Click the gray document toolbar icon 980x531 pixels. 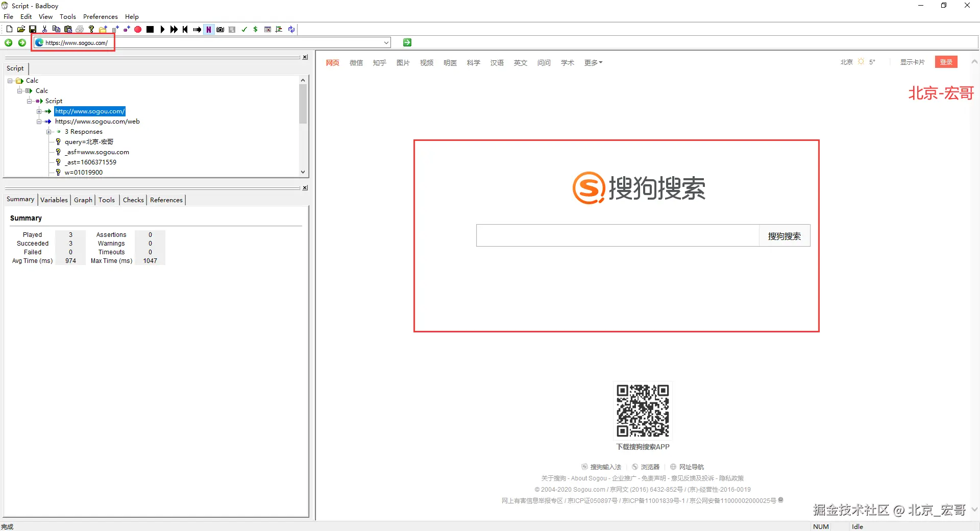tap(232, 30)
